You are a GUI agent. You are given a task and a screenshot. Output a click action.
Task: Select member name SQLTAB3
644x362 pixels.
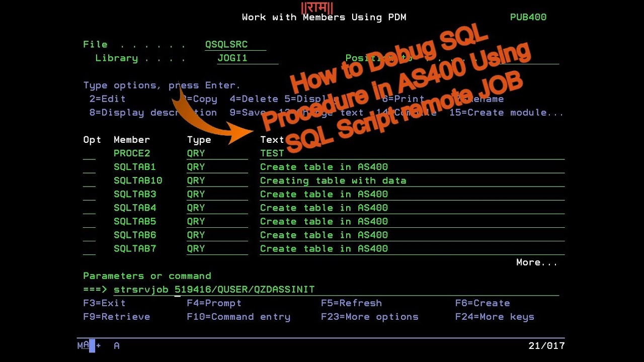point(135,194)
